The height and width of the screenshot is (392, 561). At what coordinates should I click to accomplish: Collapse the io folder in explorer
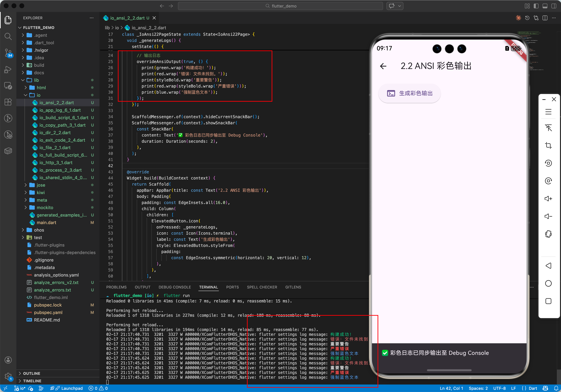38,95
